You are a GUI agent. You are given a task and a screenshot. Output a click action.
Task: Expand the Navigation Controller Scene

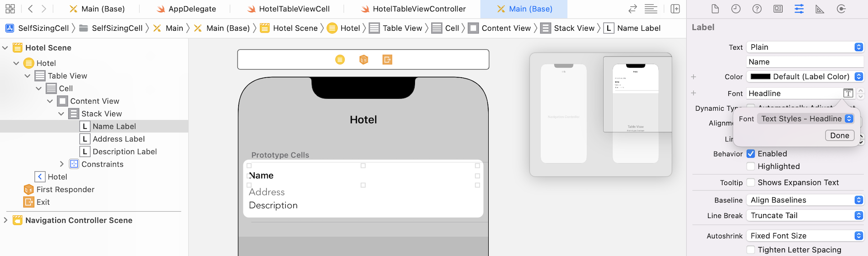[x=5, y=220]
